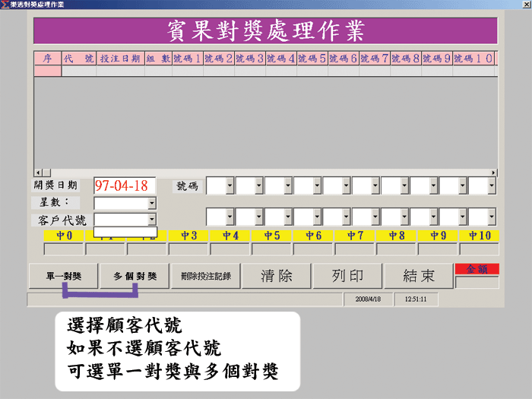Open the 星數 dropdown list
The image size is (532, 399).
(x=152, y=204)
